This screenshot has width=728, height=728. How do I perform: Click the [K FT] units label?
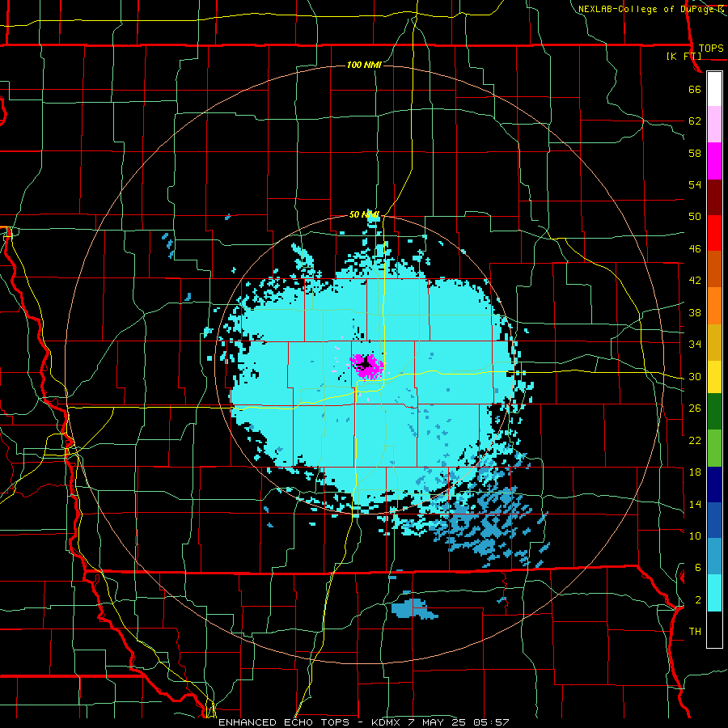[x=684, y=56]
